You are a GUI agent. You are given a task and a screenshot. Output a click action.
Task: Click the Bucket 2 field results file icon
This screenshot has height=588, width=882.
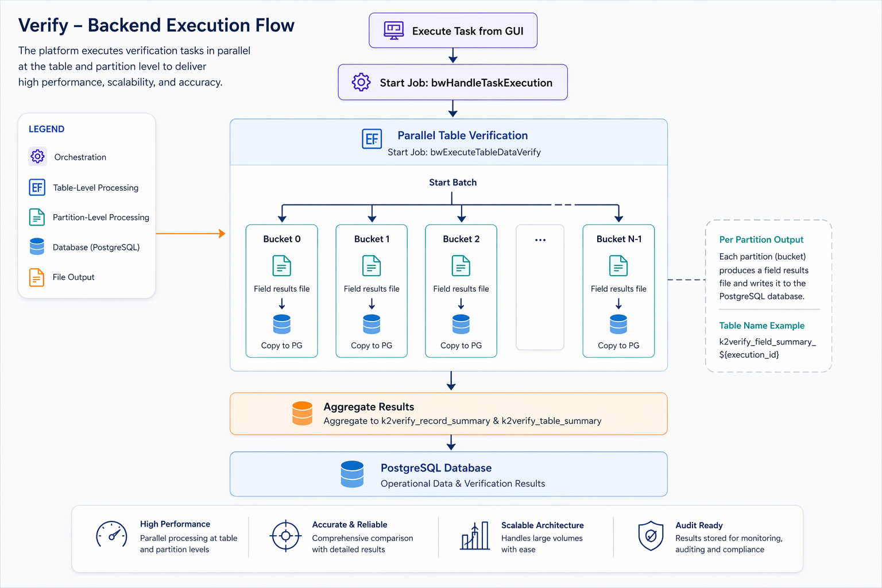click(x=461, y=266)
